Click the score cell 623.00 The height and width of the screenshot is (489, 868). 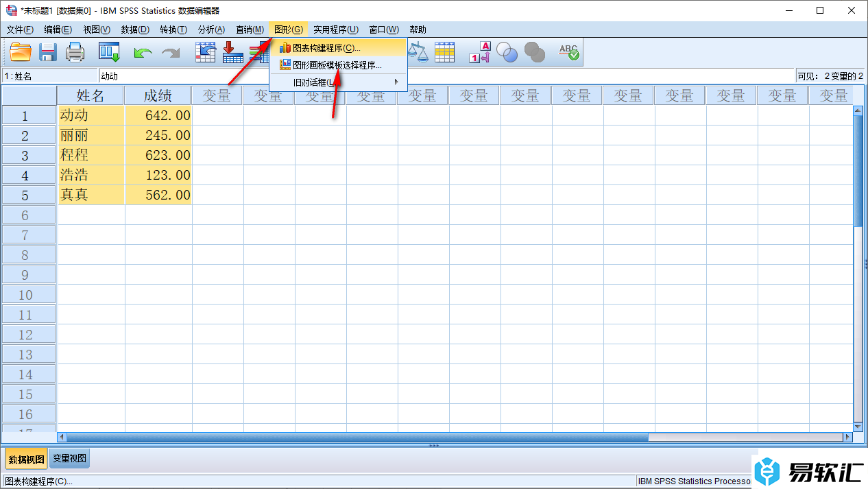click(x=158, y=155)
